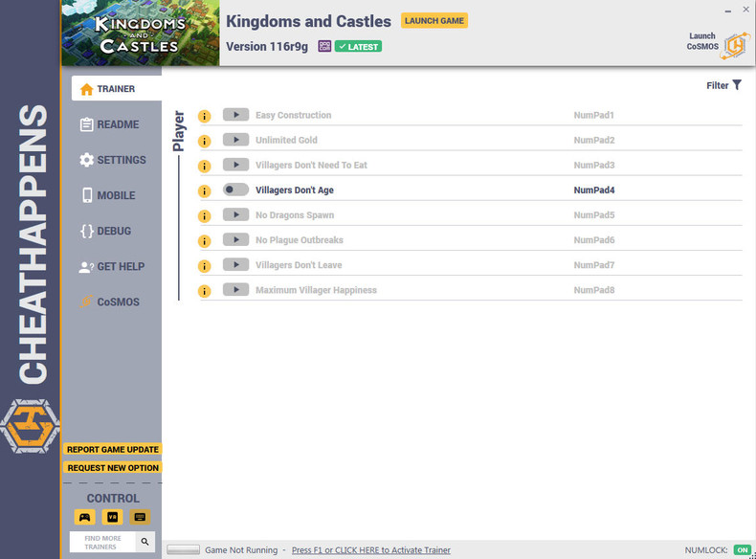Click the Filter funnel icon
The height and width of the screenshot is (559, 756).
tap(737, 85)
